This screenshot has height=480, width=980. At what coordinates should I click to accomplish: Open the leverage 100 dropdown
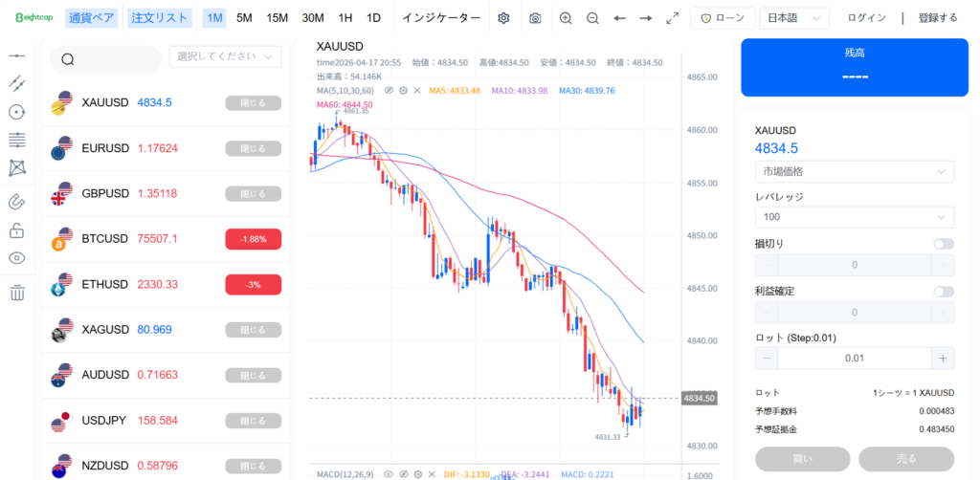coord(855,218)
